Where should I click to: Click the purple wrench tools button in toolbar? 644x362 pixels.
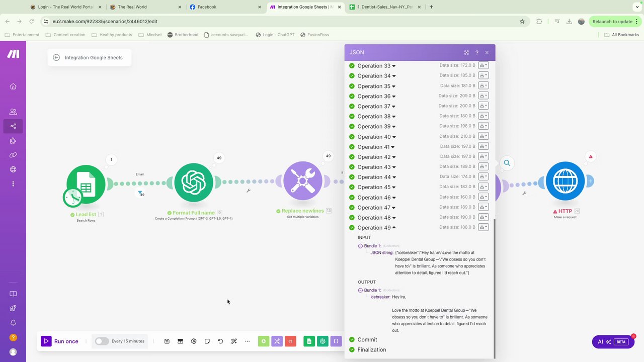(x=277, y=341)
